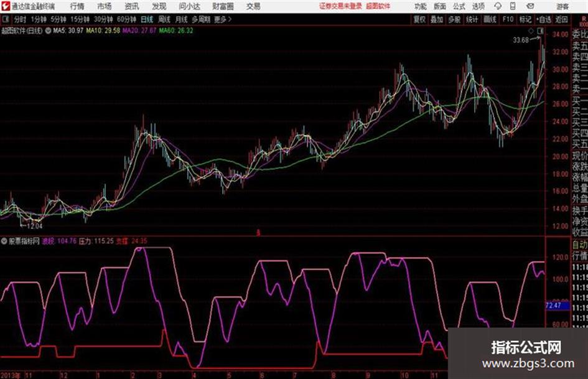Screen dimensions: 588x379
Task: Click the 标记 mark button
Action: [525, 19]
